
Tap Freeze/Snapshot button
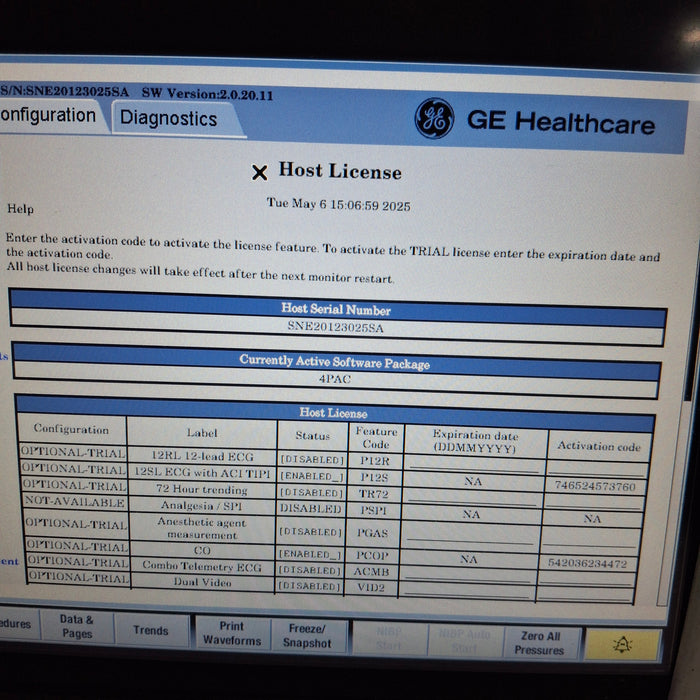coord(307,636)
